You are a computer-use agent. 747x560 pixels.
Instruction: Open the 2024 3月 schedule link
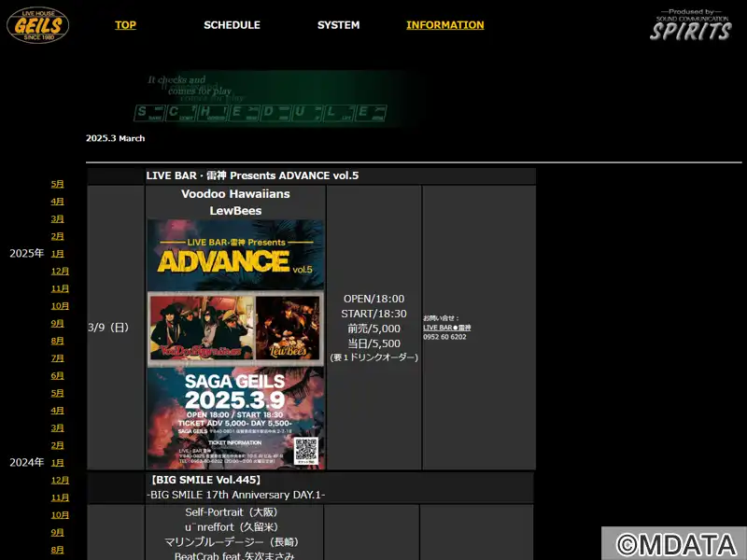click(57, 427)
